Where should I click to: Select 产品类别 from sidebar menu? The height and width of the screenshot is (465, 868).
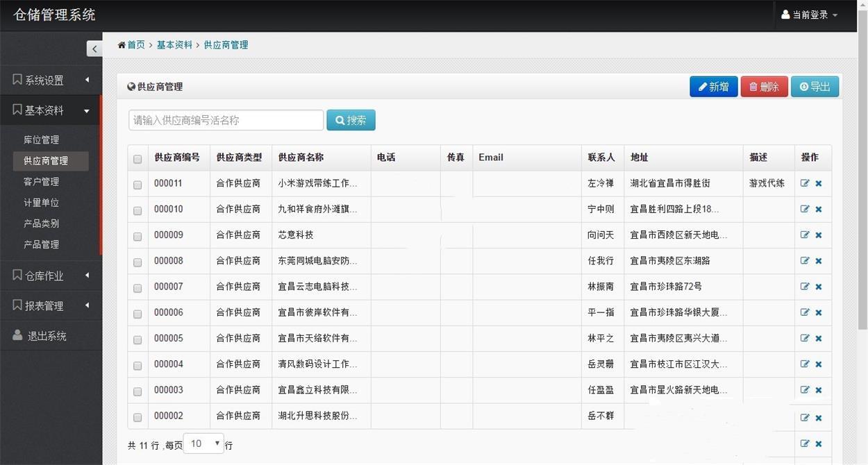[x=42, y=223]
